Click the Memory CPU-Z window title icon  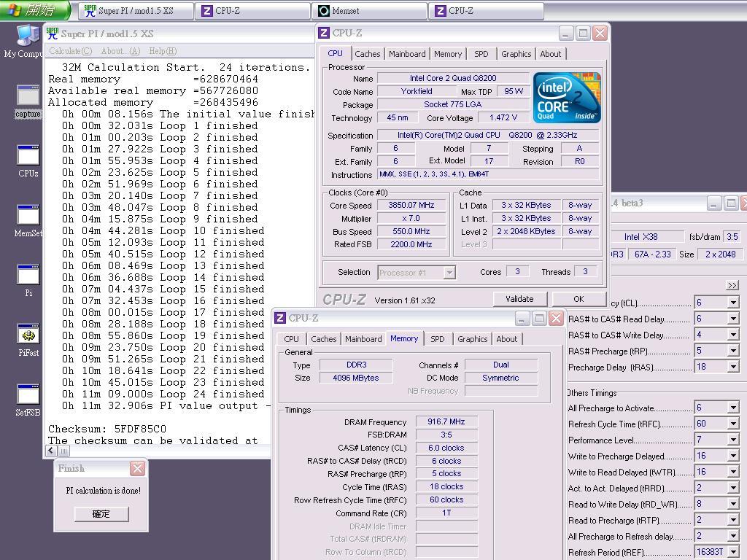[x=280, y=318]
